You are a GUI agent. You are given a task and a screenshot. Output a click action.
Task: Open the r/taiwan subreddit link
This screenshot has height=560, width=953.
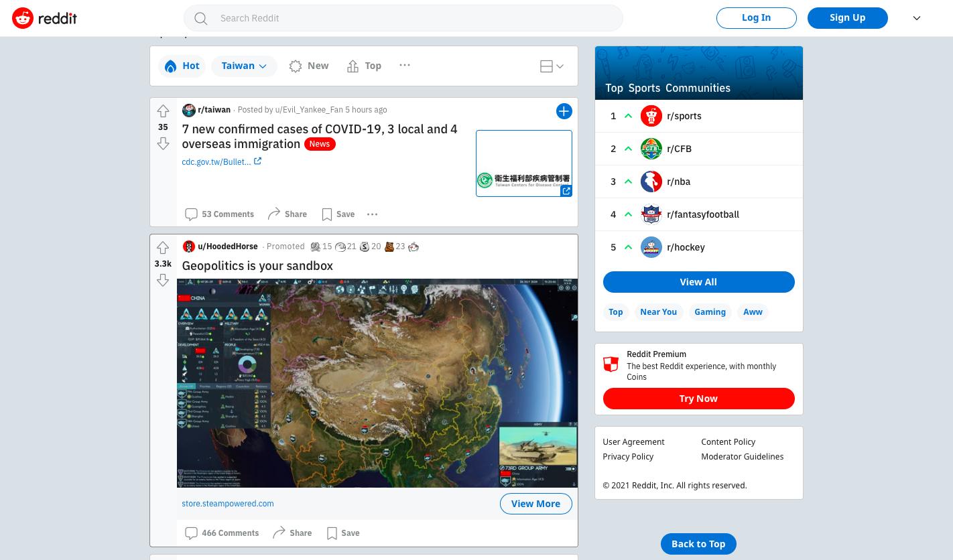[x=214, y=110]
